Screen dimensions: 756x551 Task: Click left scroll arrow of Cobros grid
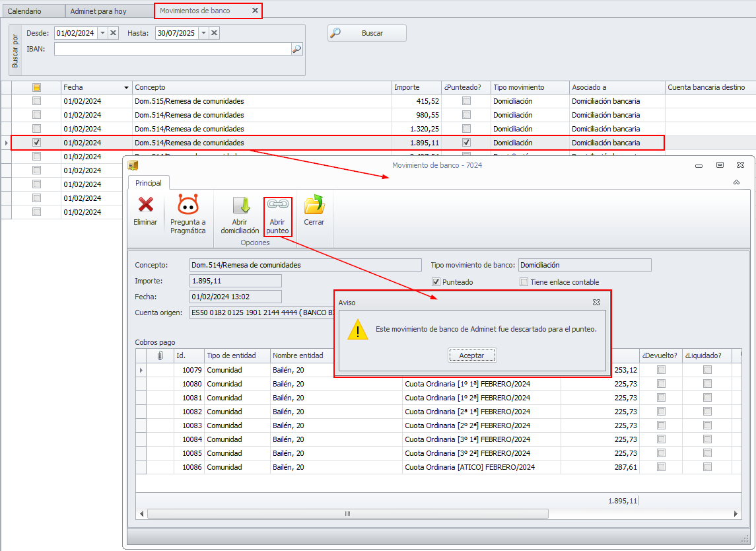[x=142, y=514]
